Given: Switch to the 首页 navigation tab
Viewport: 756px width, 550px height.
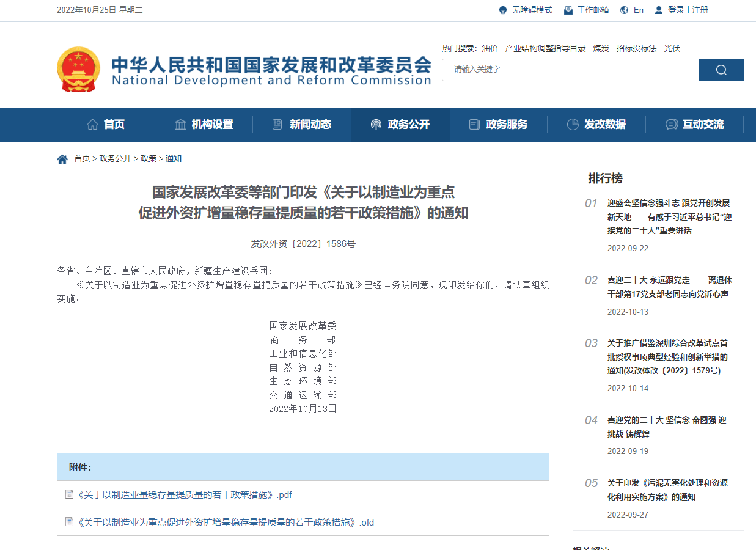Looking at the screenshot, I should pyautogui.click(x=113, y=124).
